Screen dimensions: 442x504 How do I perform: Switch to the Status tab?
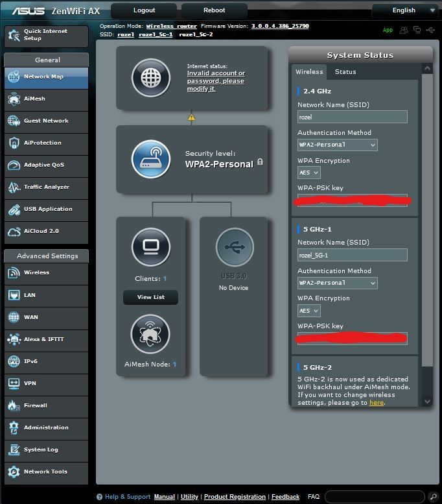pyautogui.click(x=345, y=72)
